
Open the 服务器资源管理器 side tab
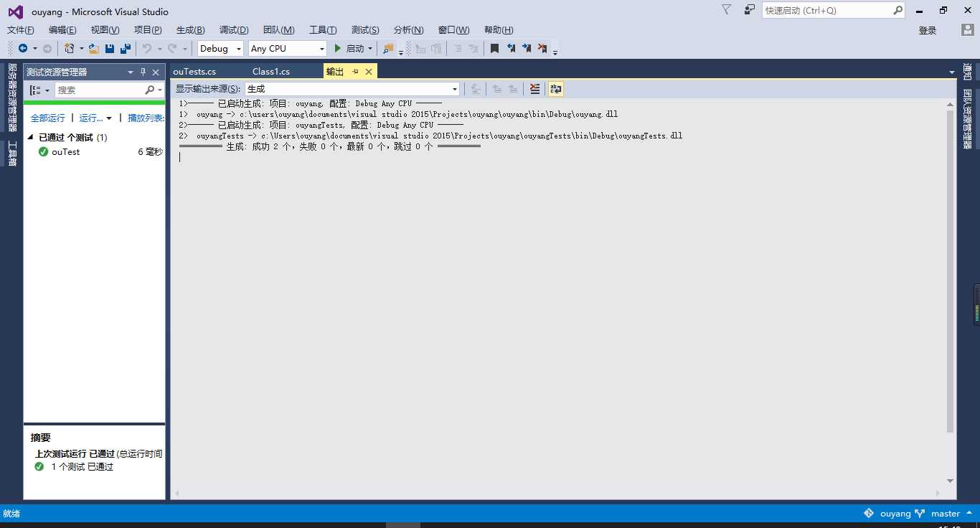click(12, 97)
